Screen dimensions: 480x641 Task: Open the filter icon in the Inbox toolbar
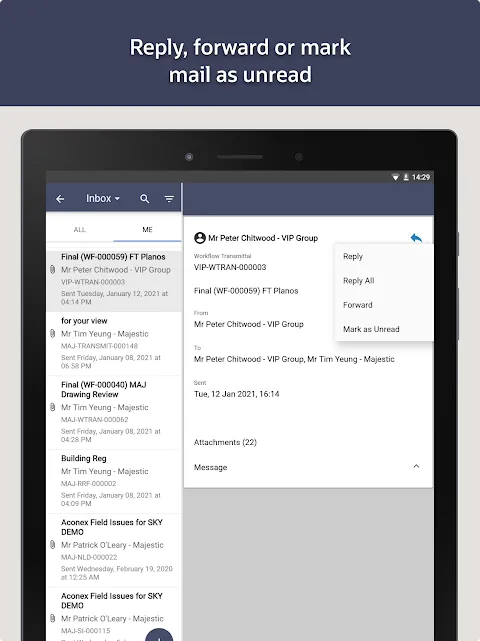169,199
